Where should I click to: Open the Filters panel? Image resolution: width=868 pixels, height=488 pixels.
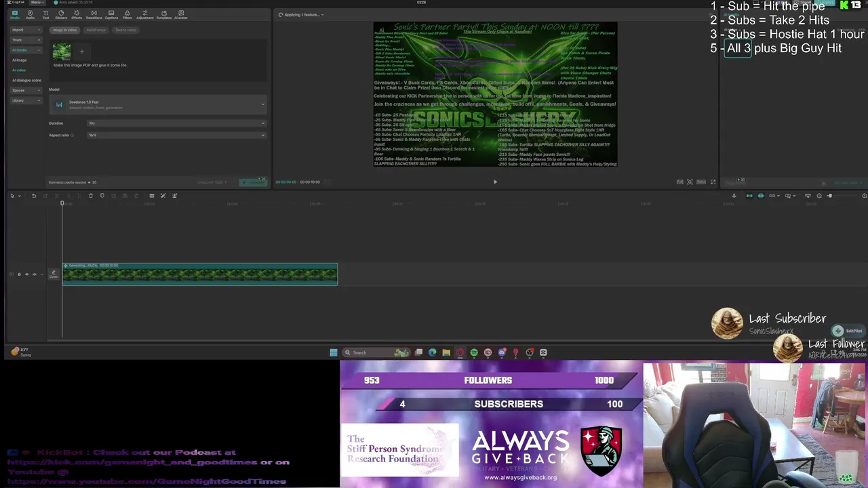[x=127, y=14]
